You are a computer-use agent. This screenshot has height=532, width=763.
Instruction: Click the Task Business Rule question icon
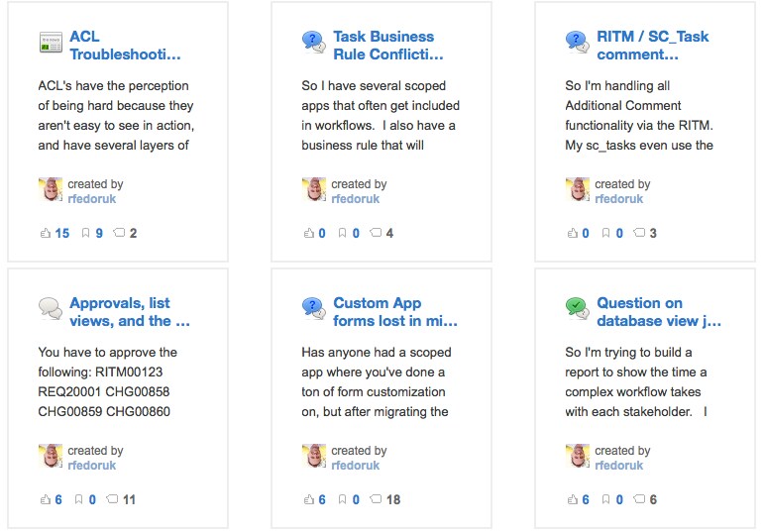[314, 42]
